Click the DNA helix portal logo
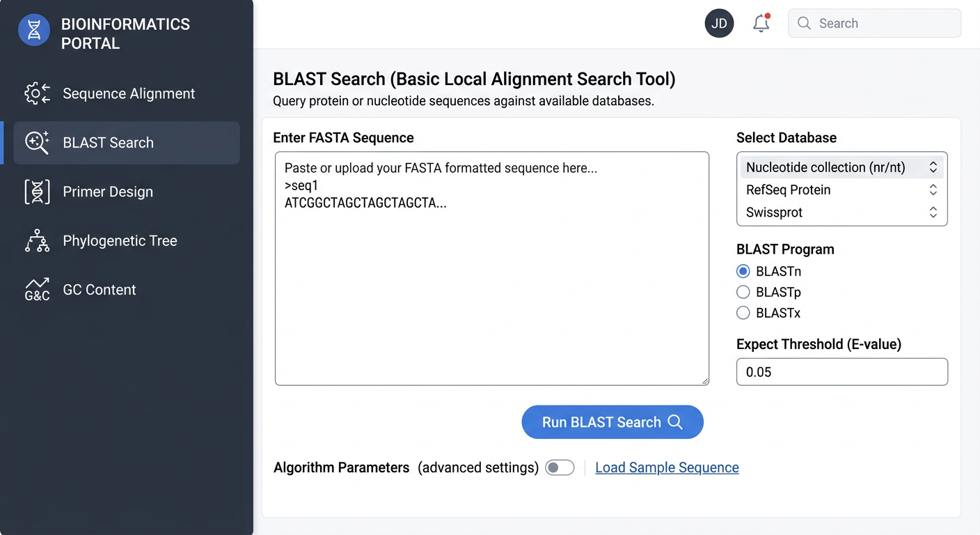This screenshot has width=980, height=535. (x=34, y=30)
